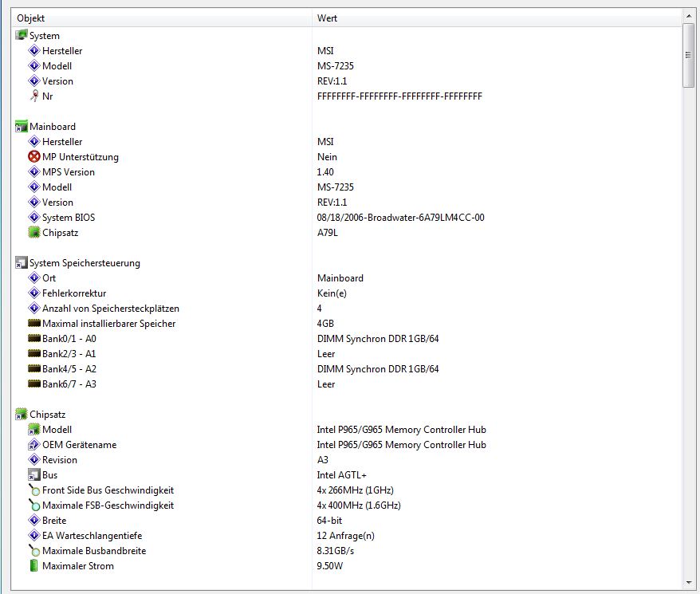
Task: Click memory icon for Bank4/5 - A2
Action: pyautogui.click(x=34, y=368)
